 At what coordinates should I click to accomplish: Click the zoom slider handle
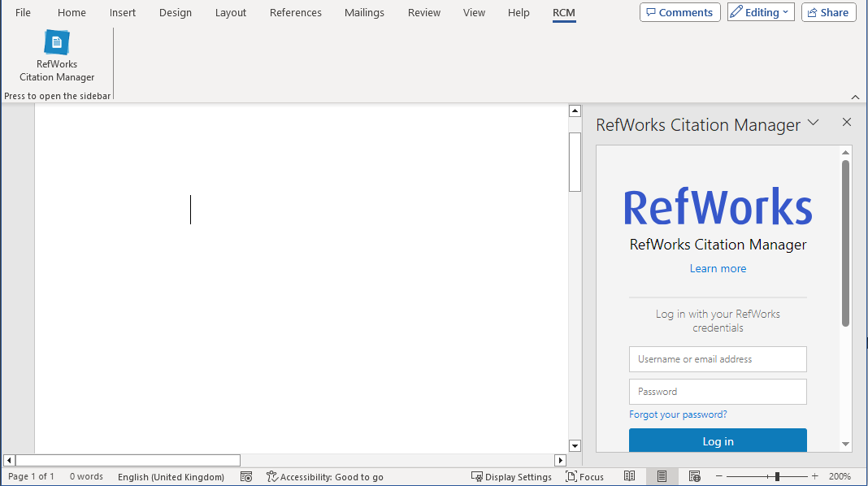777,476
